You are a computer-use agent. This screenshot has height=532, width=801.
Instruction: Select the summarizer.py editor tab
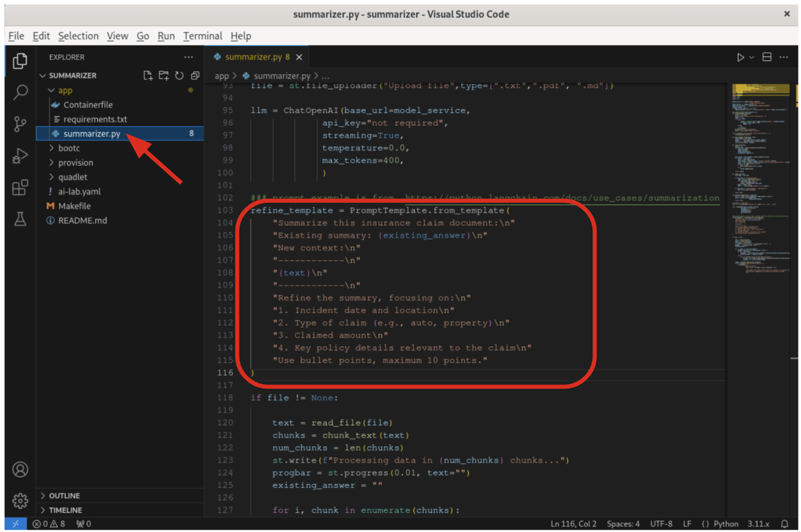tap(253, 57)
